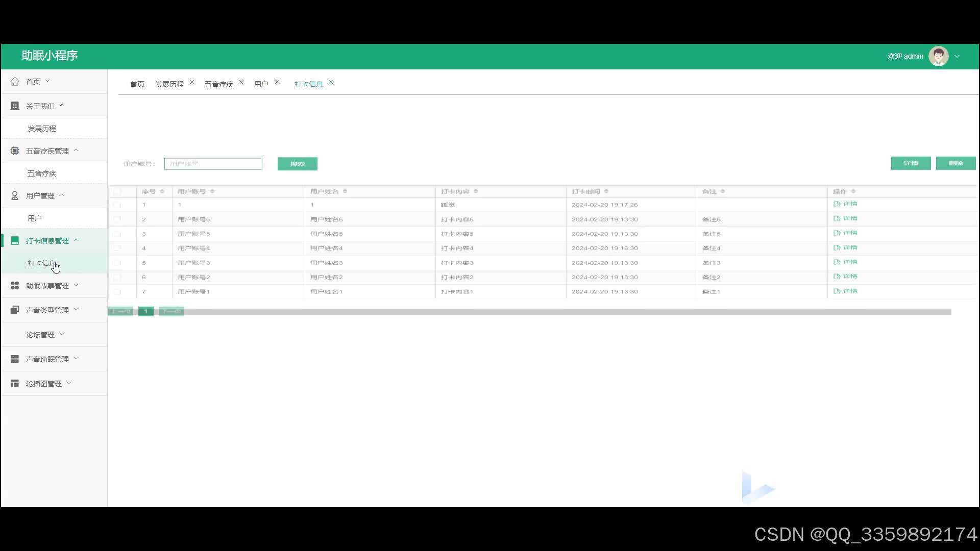
Task: Click the 五音疗疾管理 chip icon
Action: coord(15,151)
